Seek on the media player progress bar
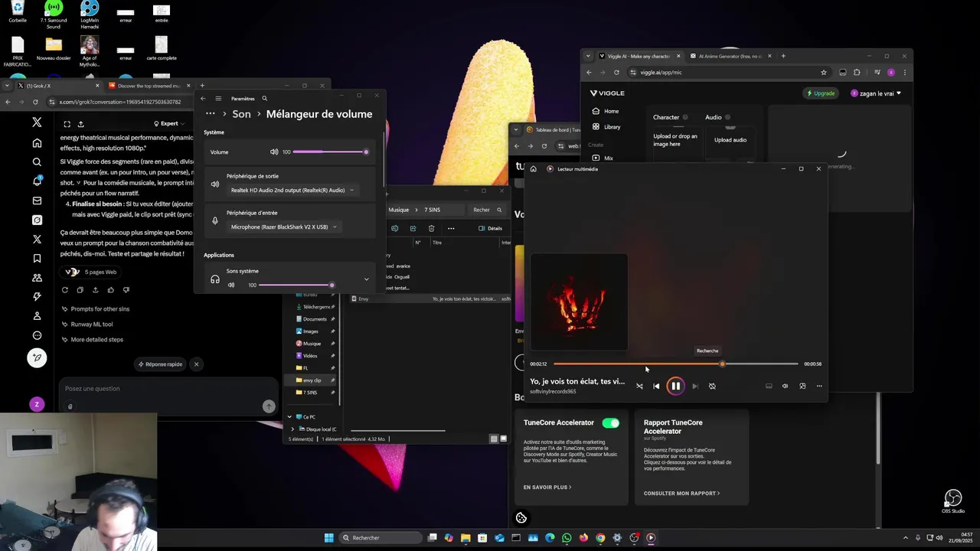 tap(675, 364)
